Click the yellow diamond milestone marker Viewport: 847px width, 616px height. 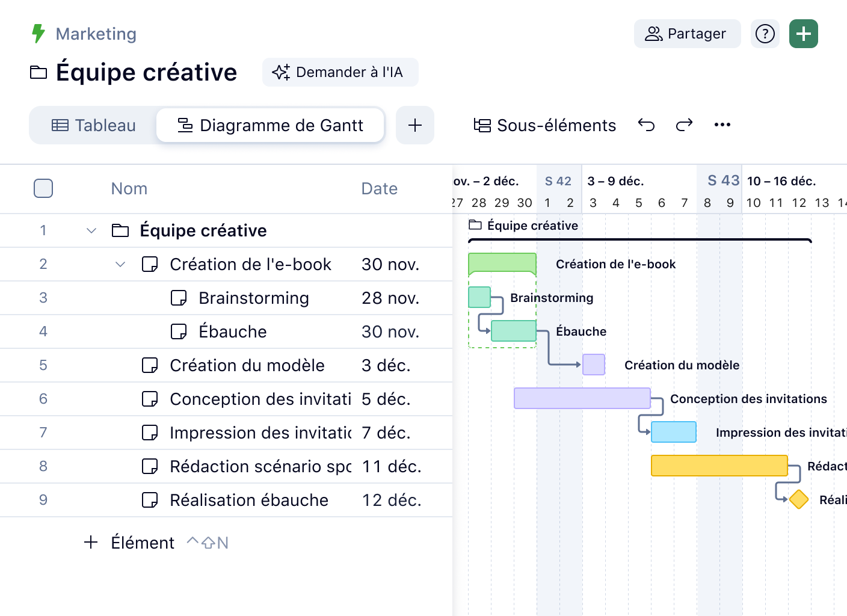point(799,499)
